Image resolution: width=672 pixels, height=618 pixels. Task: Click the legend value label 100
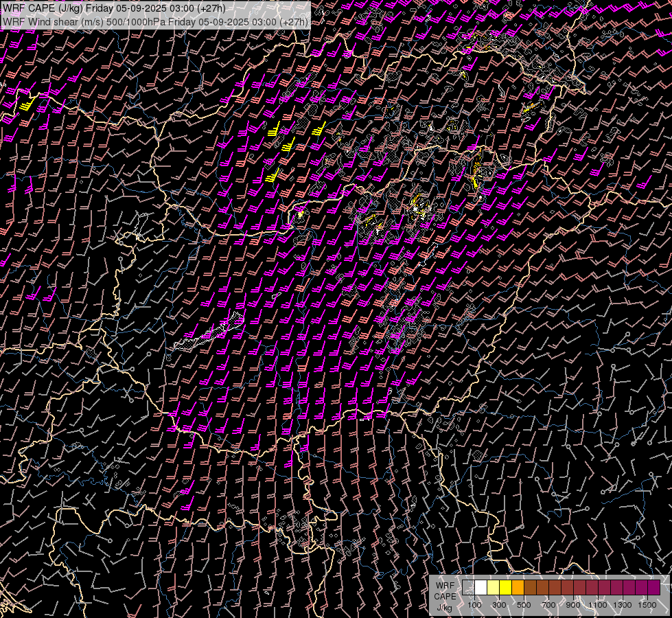coord(474,605)
